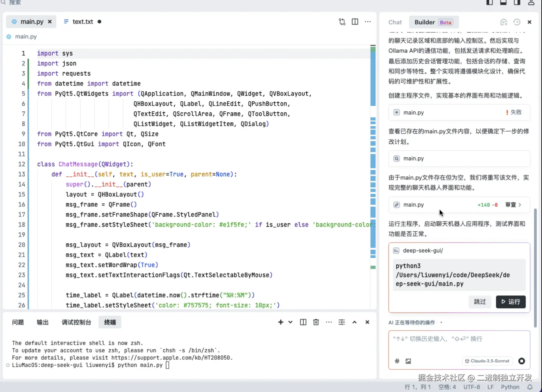Image resolution: width=542 pixels, height=392 pixels.
Task: Toggle the left sidebar layout icon
Action: point(489,3)
